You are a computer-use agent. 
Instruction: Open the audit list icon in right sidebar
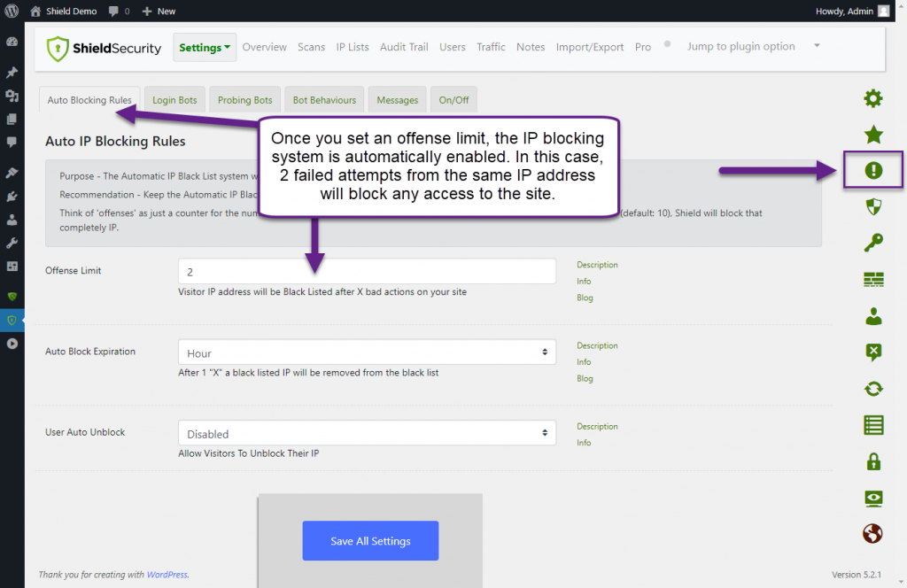[x=873, y=426]
